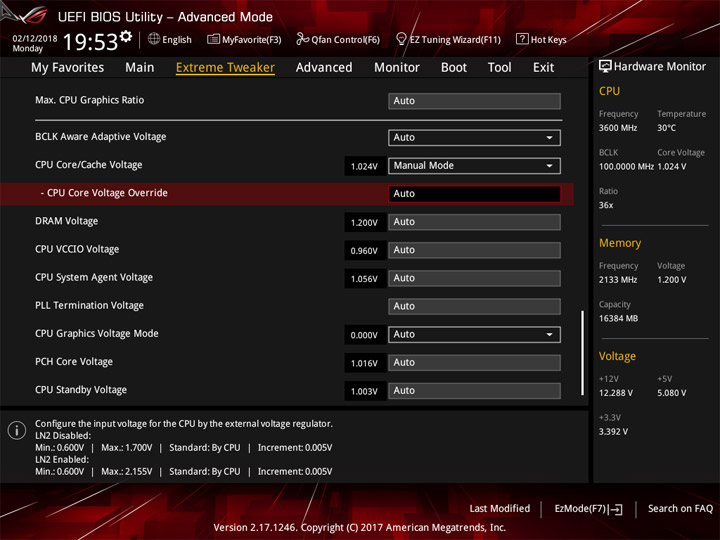Click the 0.000V Graphics Voltage value
This screenshot has height=540, width=720.
click(x=364, y=335)
